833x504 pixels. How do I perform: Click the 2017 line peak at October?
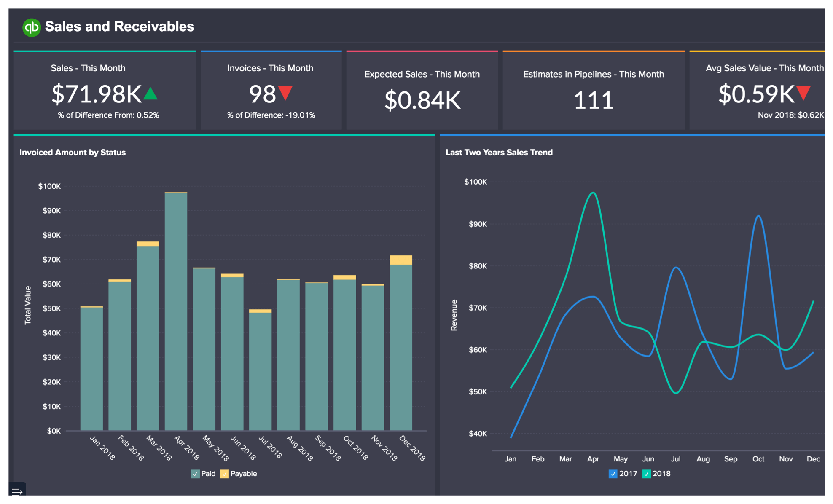(x=758, y=216)
